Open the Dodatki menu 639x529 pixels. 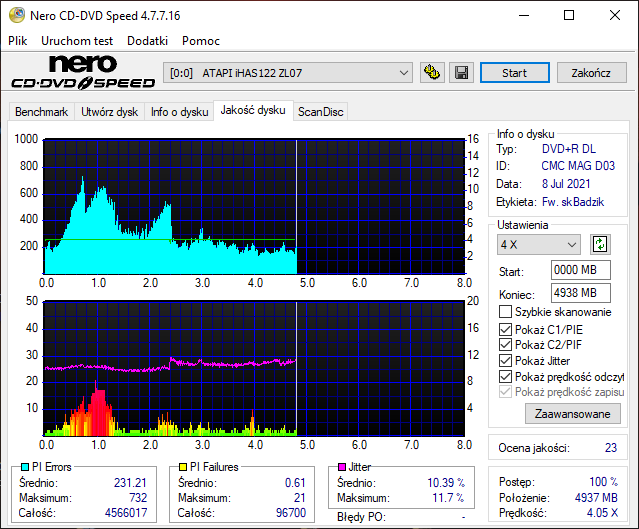coord(147,41)
